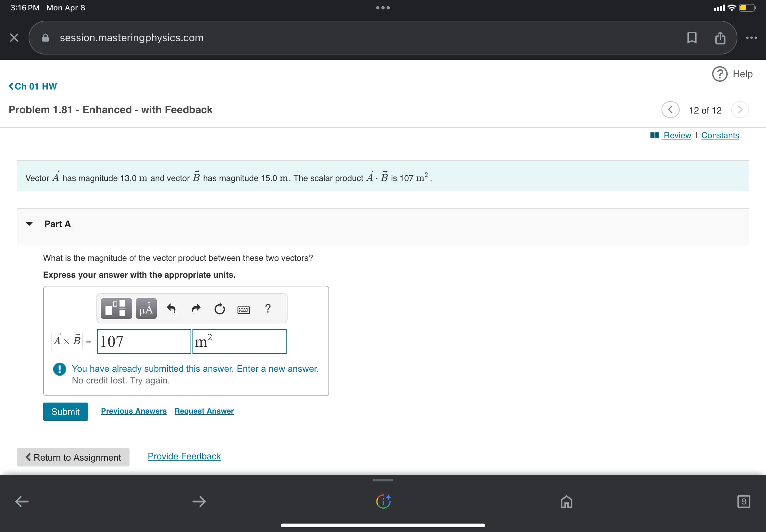The width and height of the screenshot is (766, 532).
Task: Open the browser home button
Action: pyautogui.click(x=566, y=501)
